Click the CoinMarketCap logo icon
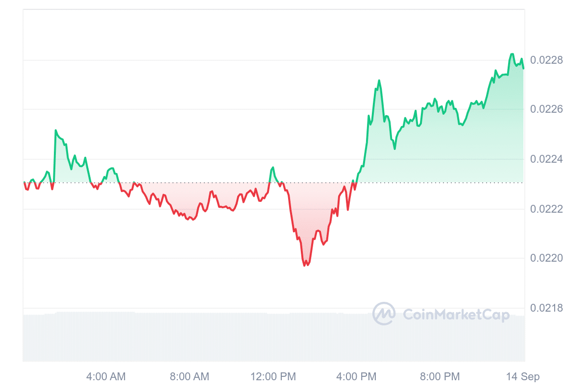The height and width of the screenshot is (392, 588). (384, 314)
